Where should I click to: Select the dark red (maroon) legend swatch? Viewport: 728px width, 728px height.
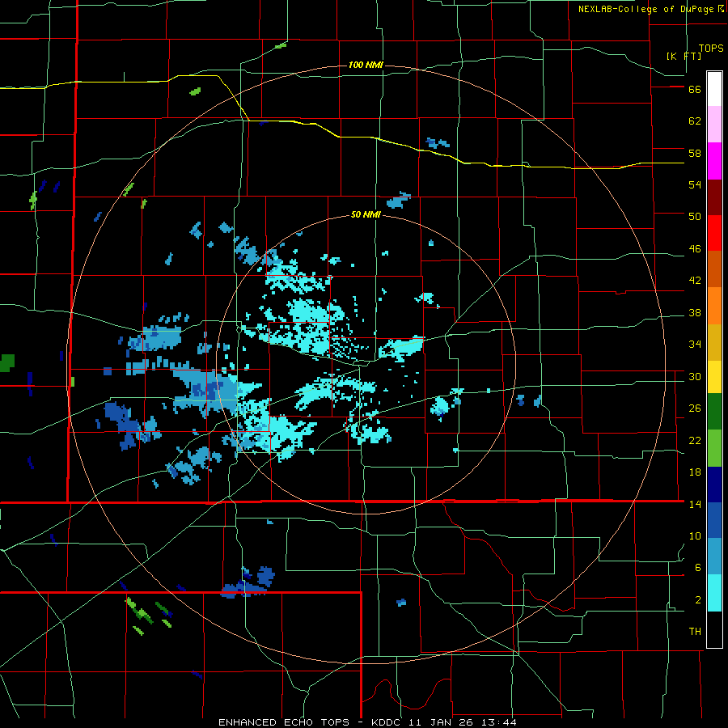coord(714,197)
